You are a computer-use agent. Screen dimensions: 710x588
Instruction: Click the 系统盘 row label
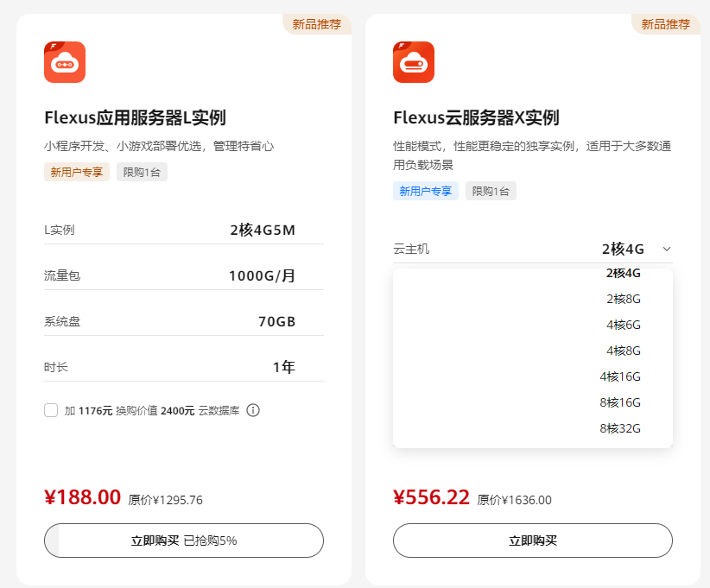coord(62,321)
